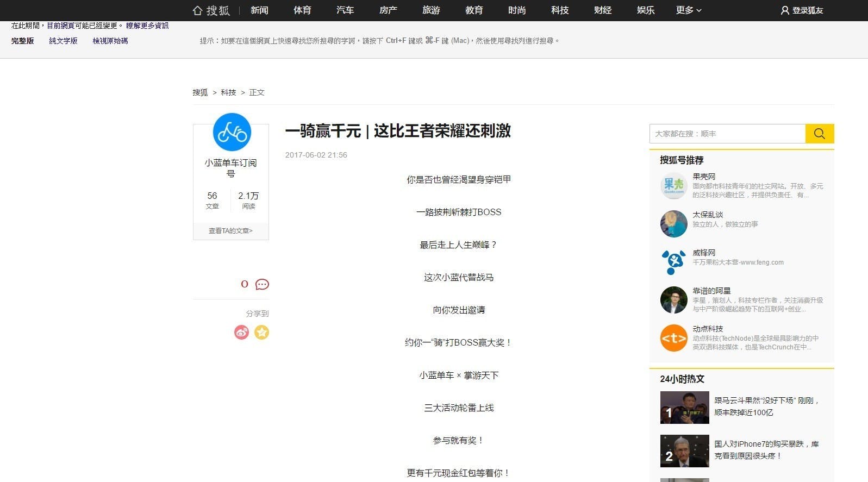This screenshot has height=482, width=868.
Task: Open the 科技 navigation item
Action: point(560,10)
